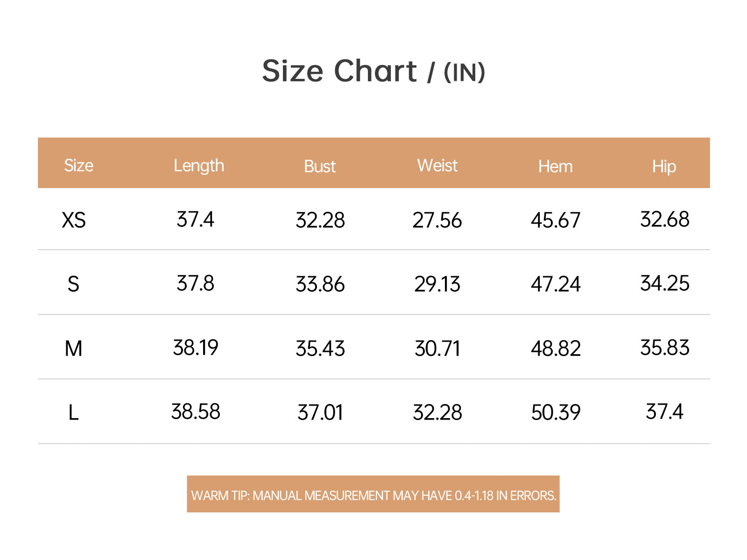The height and width of the screenshot is (560, 747).
Task: Click the Length column header
Action: tap(199, 166)
